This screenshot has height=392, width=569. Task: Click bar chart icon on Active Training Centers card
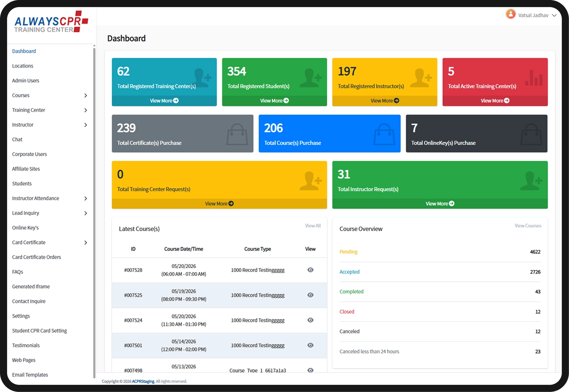[534, 78]
